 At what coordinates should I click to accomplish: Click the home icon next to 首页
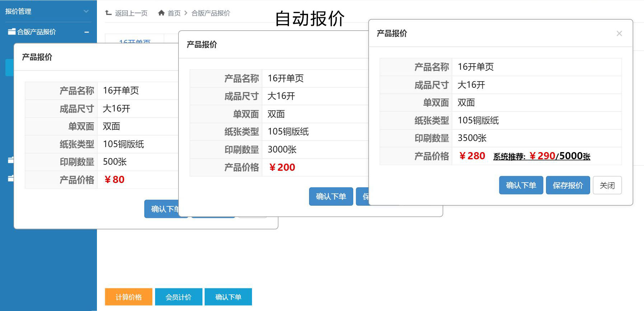(161, 13)
